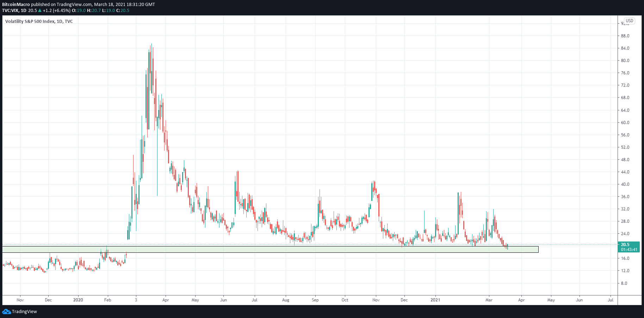Click the Mar label after 2021
The width and height of the screenshot is (644, 318).
click(x=489, y=300)
